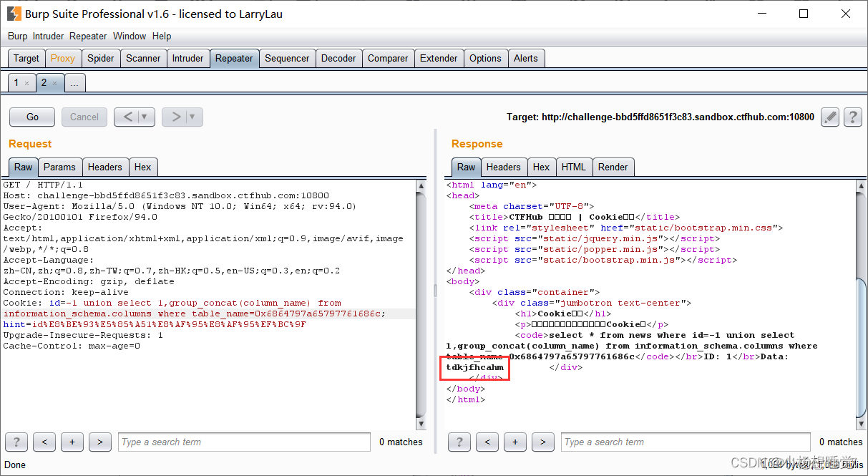Switch to the Intruder tool tab
This screenshot has width=868, height=476.
tap(187, 58)
